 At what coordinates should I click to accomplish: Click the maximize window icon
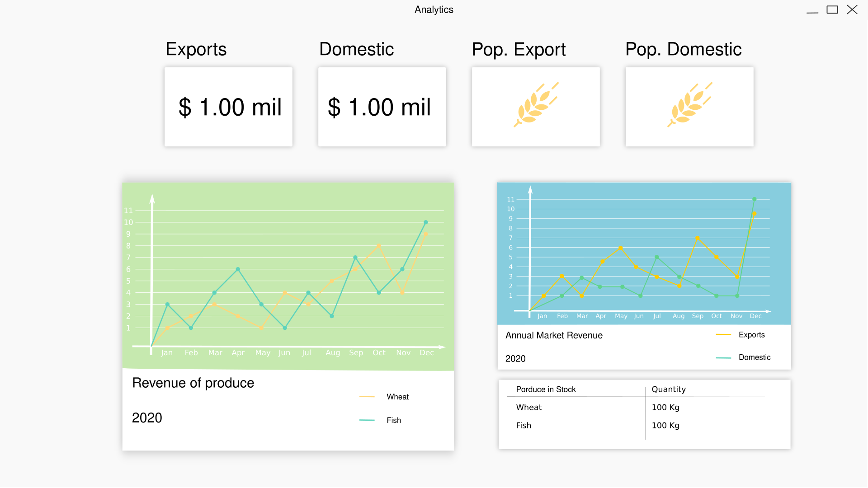click(832, 10)
